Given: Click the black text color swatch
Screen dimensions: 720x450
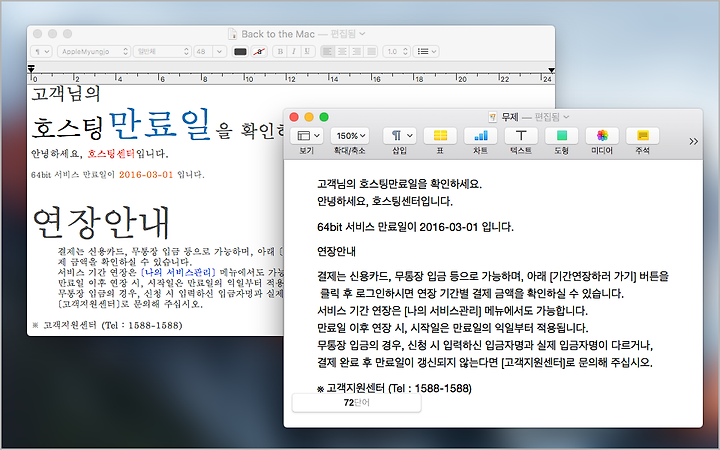Looking at the screenshot, I should point(240,51).
